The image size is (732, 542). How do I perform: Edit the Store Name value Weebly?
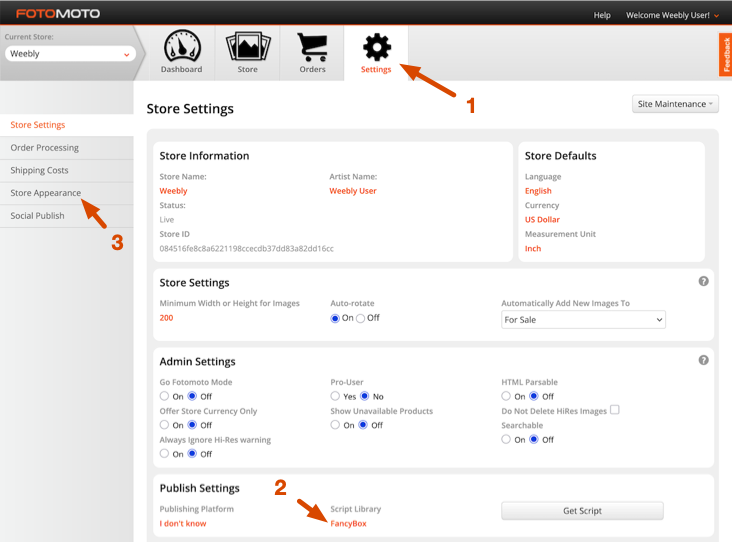pyautogui.click(x=173, y=191)
